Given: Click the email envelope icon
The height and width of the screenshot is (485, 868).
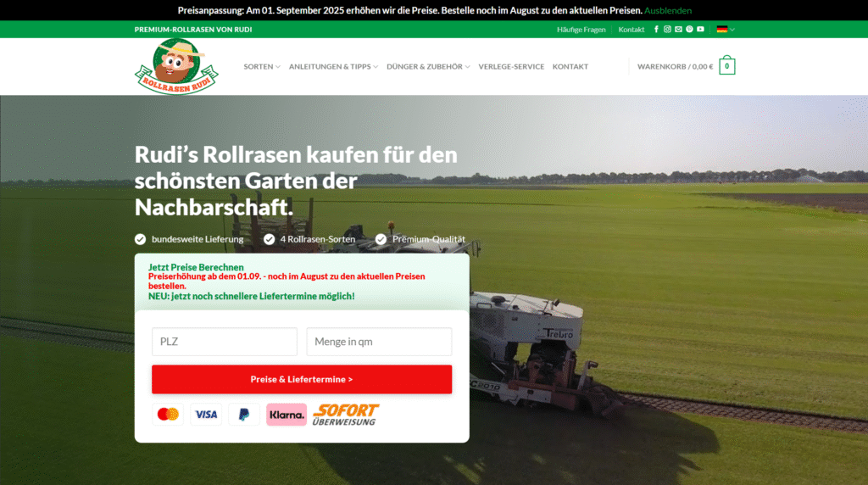Looking at the screenshot, I should click(678, 30).
